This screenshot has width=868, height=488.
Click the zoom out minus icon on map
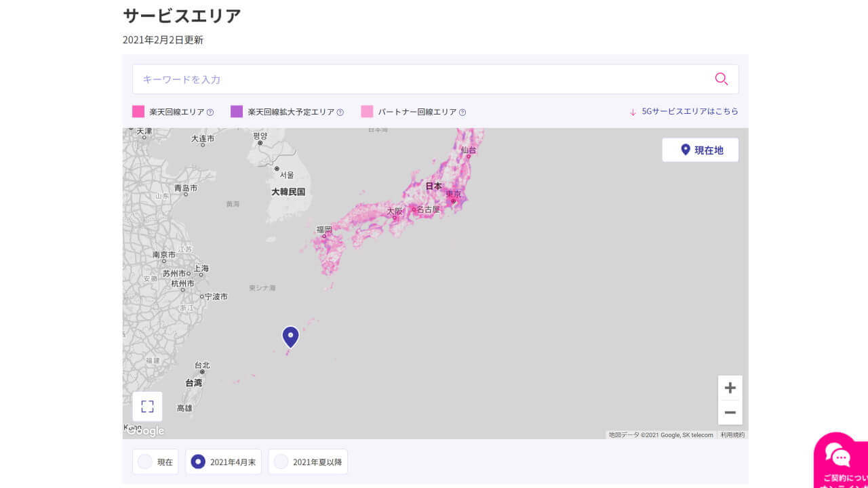(730, 412)
